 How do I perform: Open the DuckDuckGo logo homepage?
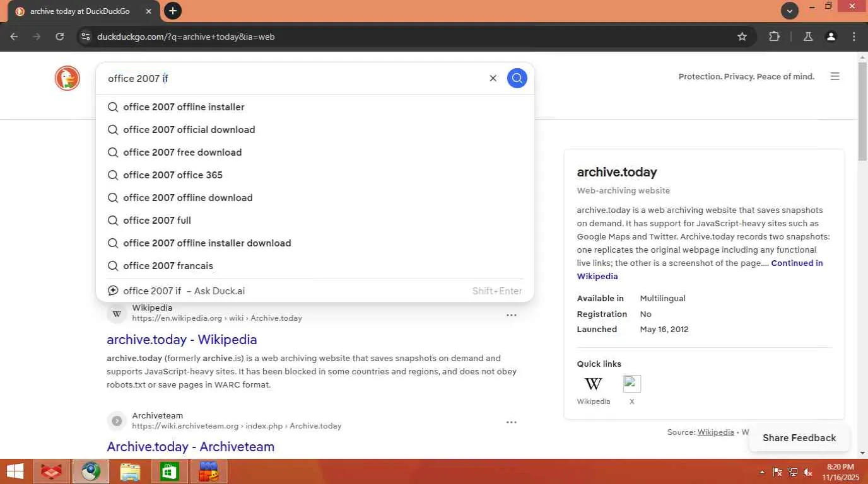coord(67,78)
